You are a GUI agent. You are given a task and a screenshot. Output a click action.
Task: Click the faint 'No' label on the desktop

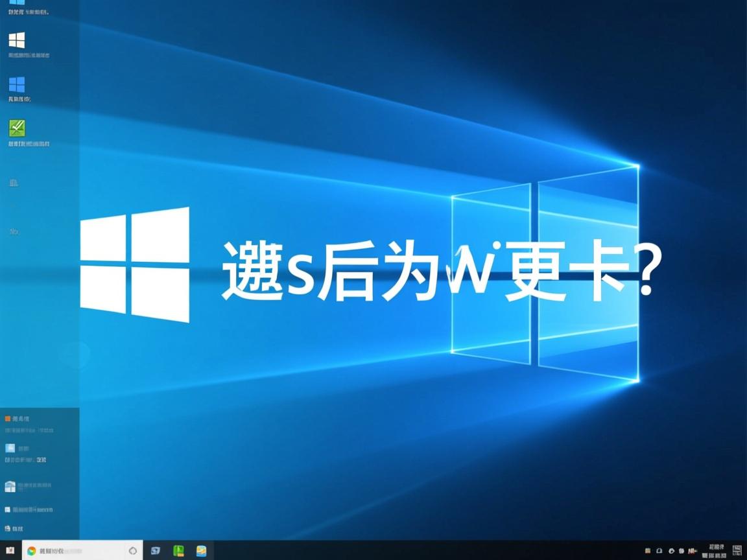click(14, 231)
